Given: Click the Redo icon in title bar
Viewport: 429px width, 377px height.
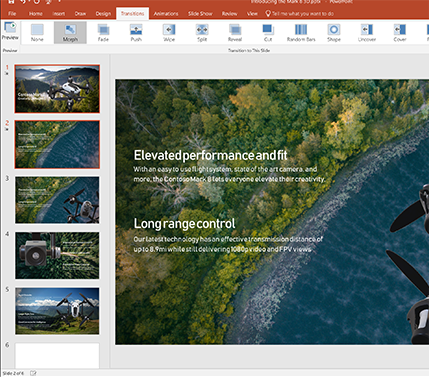Looking at the screenshot, I should point(36,2).
